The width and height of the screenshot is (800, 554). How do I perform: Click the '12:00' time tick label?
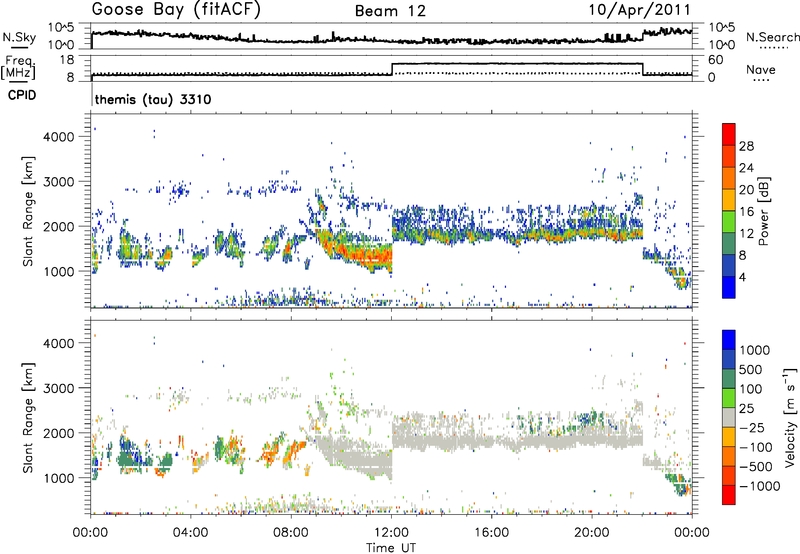coord(391,533)
